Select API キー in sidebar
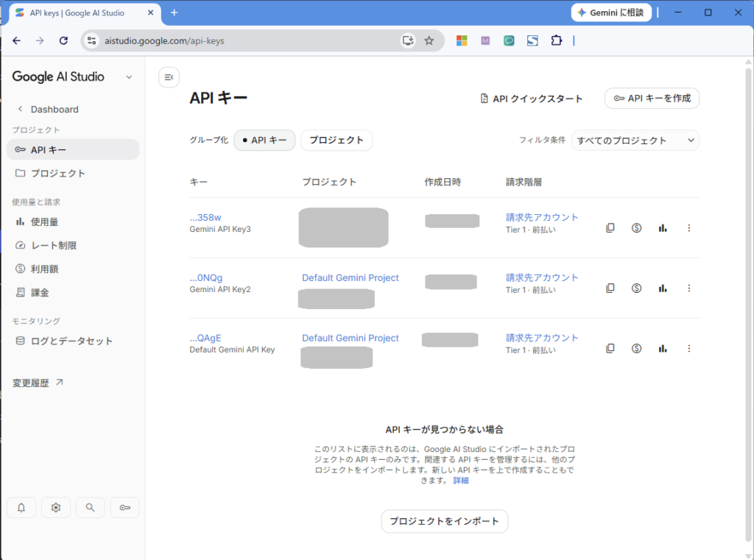 tap(73, 149)
